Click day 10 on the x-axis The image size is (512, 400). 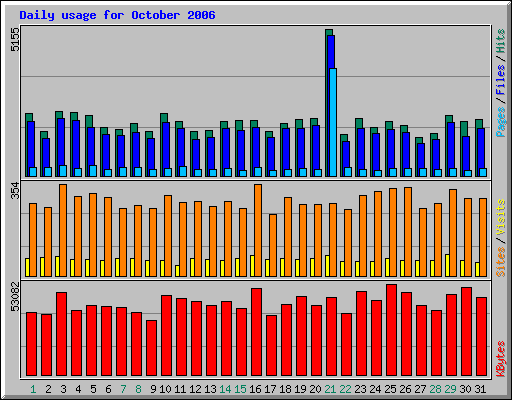pyautogui.click(x=165, y=389)
